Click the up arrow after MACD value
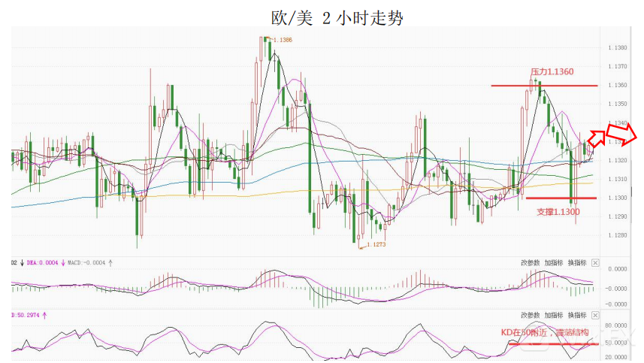The width and height of the screenshot is (644, 363). (110, 263)
